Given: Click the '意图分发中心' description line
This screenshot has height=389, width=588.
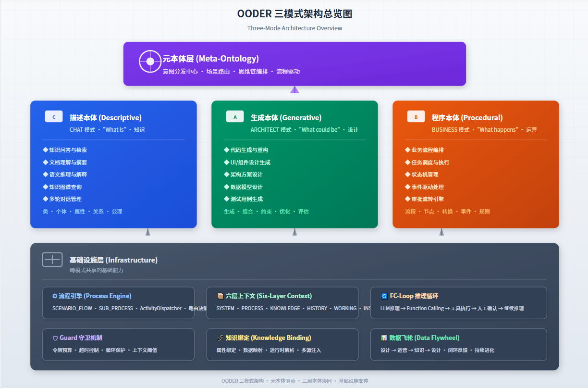Looking at the screenshot, I should [231, 71].
